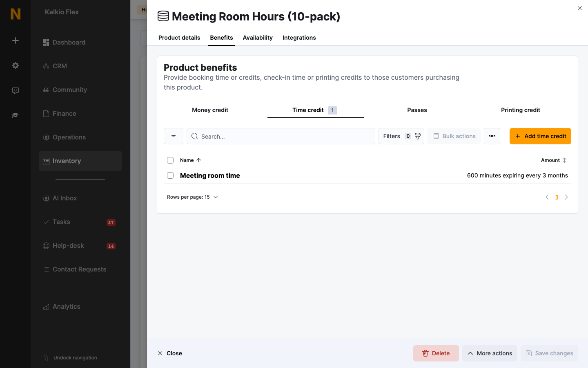Switch to Integrations tab
The image size is (588, 368).
299,38
